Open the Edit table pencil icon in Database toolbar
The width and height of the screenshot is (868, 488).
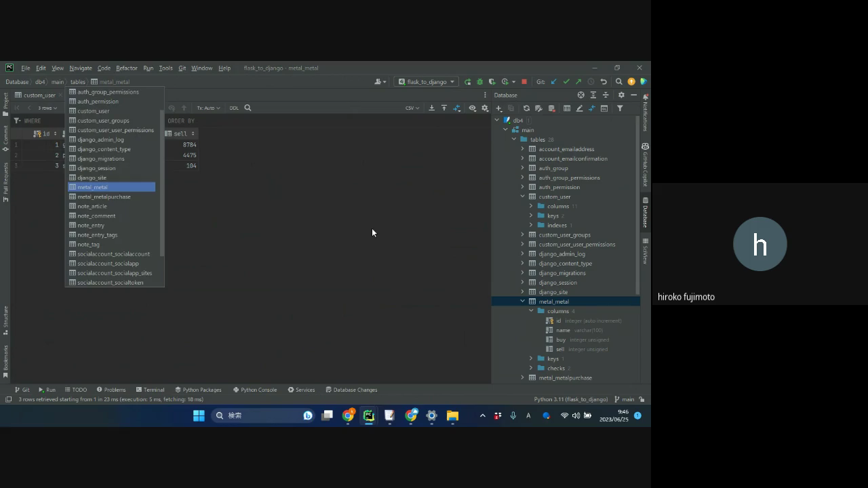579,108
